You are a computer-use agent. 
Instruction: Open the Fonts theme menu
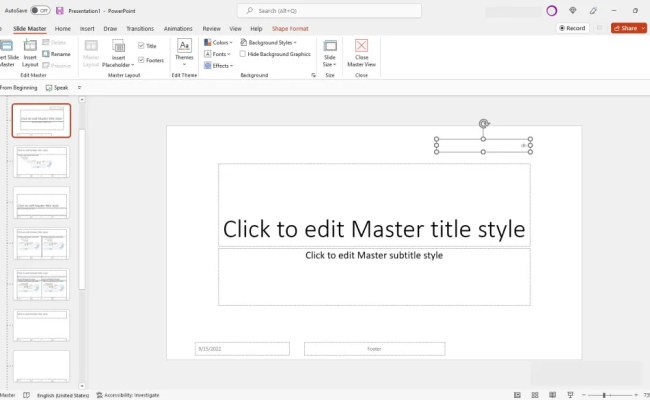[218, 54]
